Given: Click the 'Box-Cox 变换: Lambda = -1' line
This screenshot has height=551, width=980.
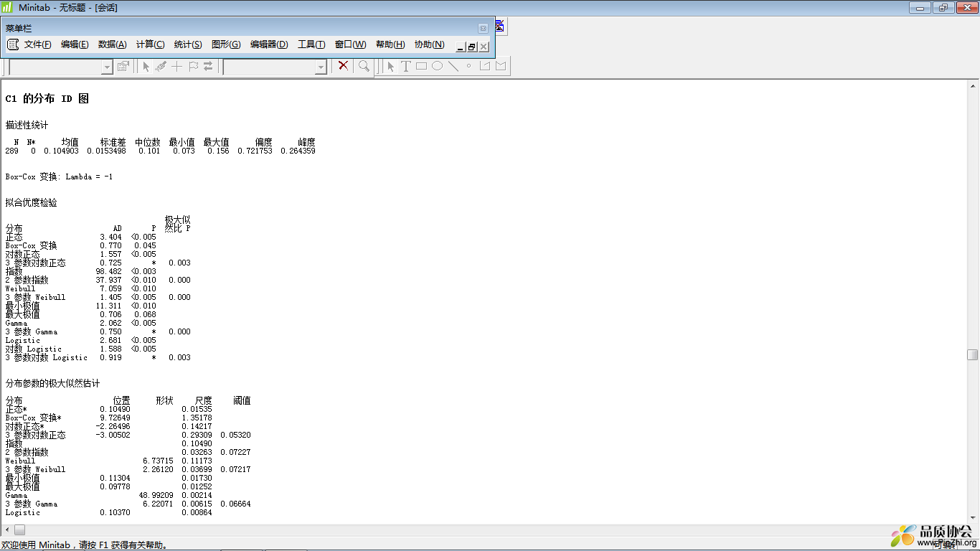Looking at the screenshot, I should 59,176.
